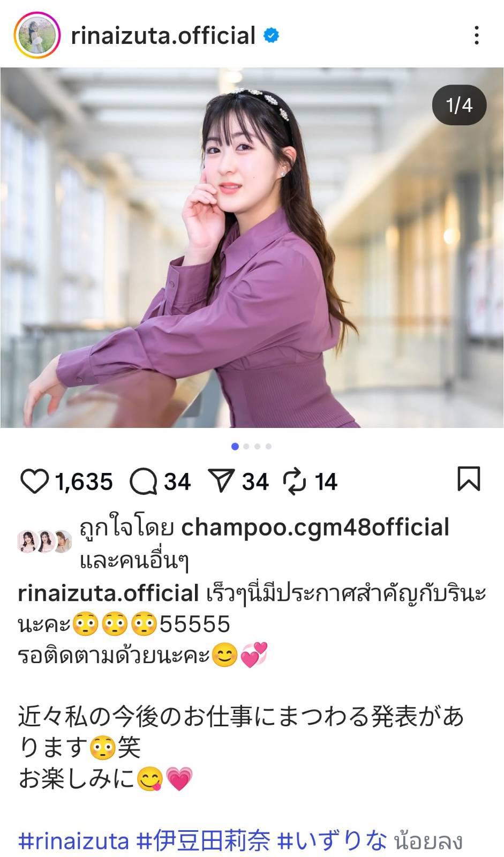Tap the 1/4 image counter badge

[x=460, y=105]
